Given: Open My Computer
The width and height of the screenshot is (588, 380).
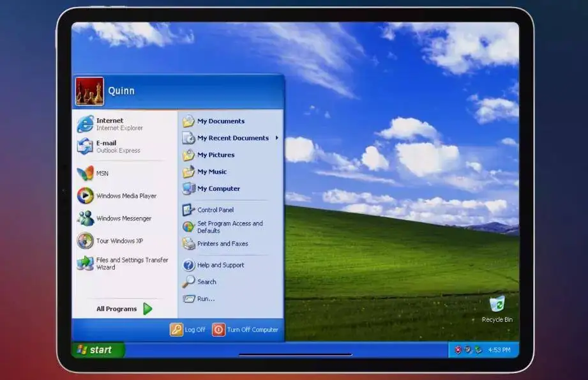Looking at the screenshot, I should (218, 188).
